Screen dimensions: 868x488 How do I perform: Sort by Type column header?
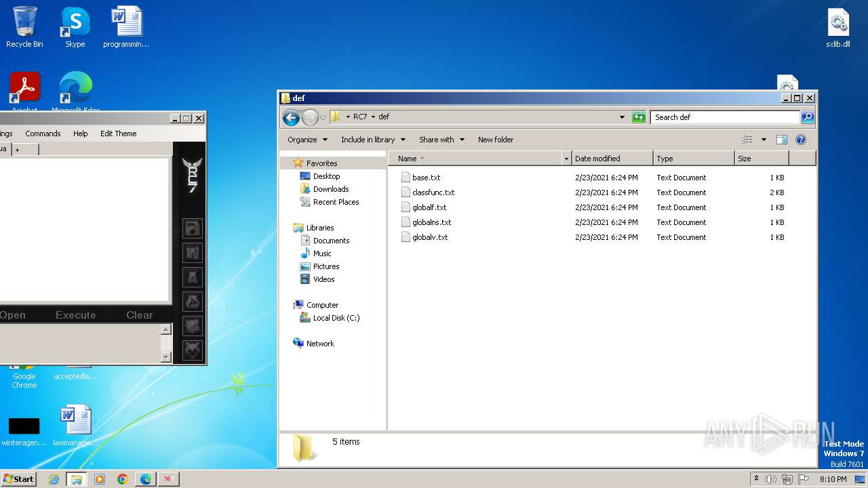click(694, 159)
